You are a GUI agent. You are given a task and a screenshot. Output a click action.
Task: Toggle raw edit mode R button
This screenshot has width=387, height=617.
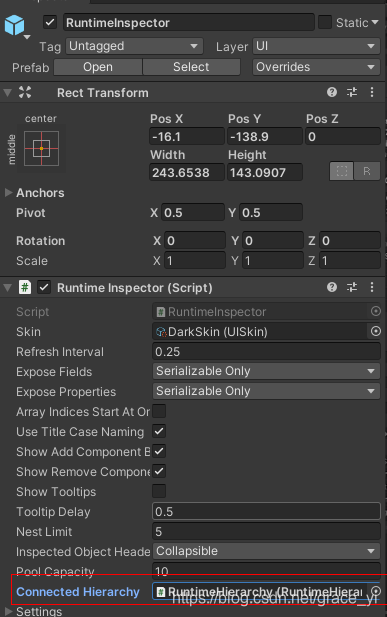coord(367,171)
